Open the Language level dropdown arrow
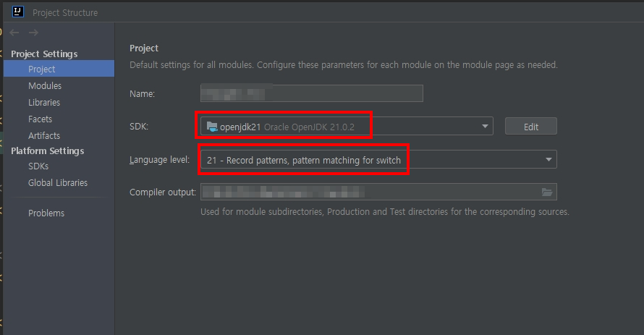 (548, 159)
